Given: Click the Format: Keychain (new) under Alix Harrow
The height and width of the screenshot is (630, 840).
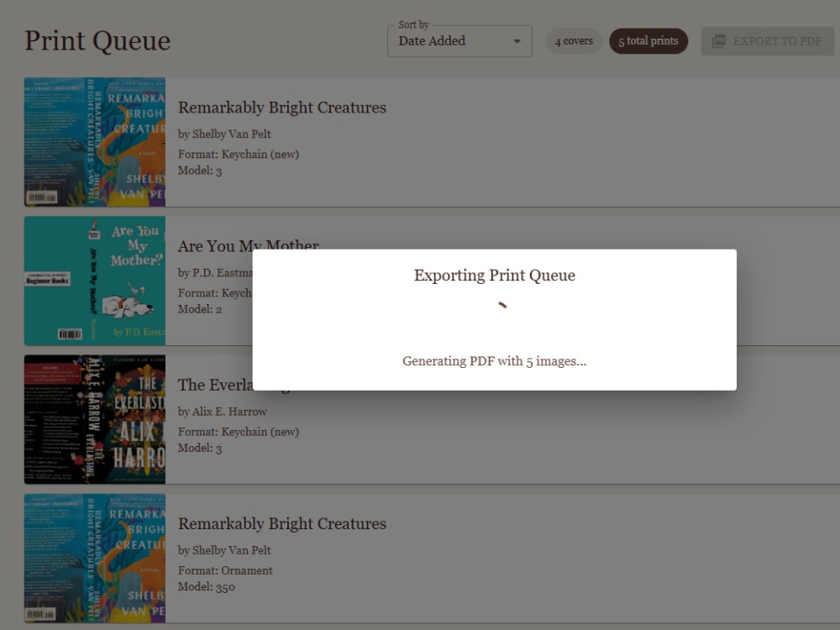Looking at the screenshot, I should coord(239,432).
